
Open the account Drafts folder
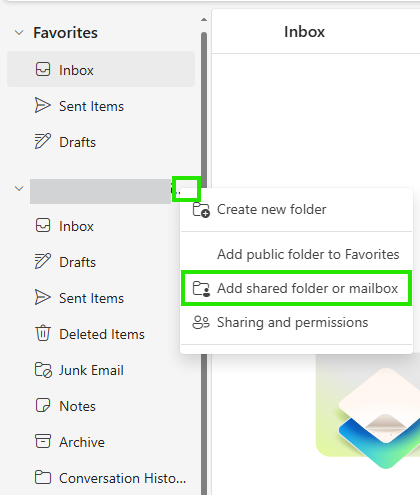click(x=77, y=262)
